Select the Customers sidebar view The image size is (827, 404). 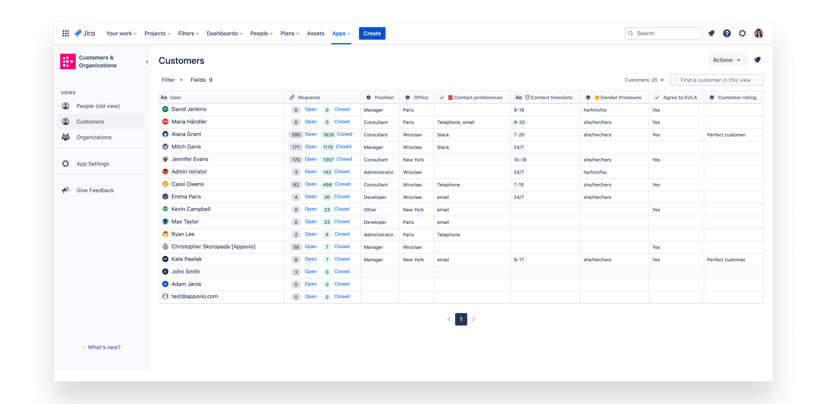[101, 121]
